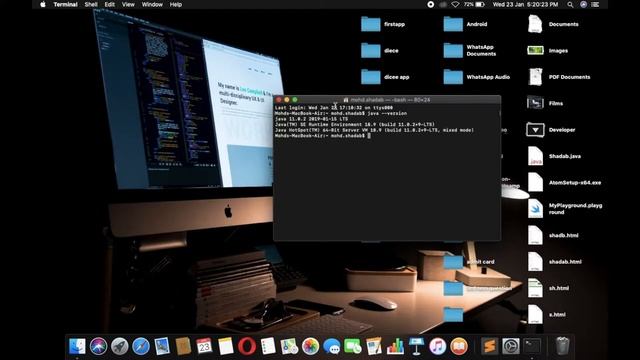Click the date and time clock

(x=525, y=4)
